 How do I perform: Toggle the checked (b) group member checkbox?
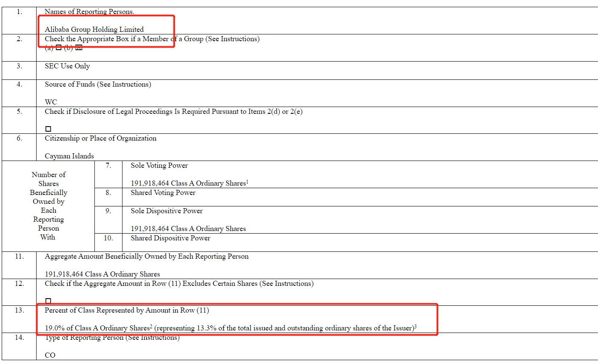point(79,48)
